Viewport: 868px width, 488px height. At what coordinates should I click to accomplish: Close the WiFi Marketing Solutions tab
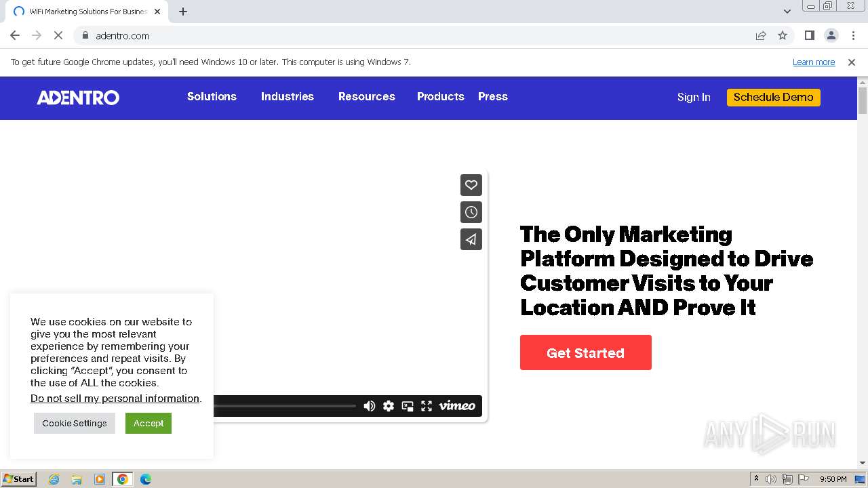coord(157,12)
